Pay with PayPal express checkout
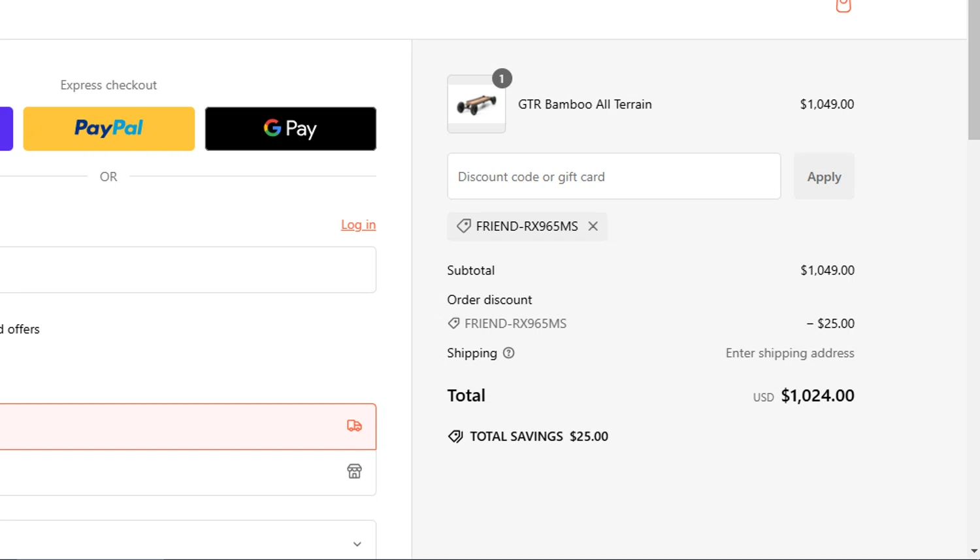This screenshot has width=980, height=560. [109, 129]
